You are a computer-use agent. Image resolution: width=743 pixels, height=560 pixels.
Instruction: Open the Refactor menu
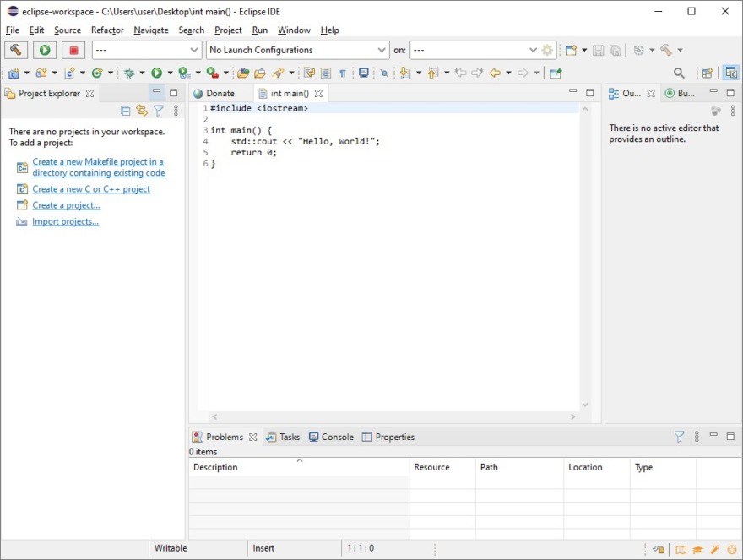(x=106, y=30)
